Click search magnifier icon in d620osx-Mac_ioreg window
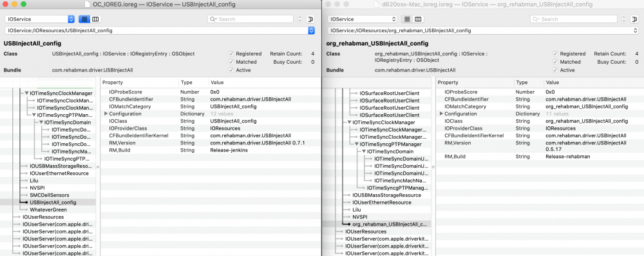The height and width of the screenshot is (256, 644). click(536, 19)
